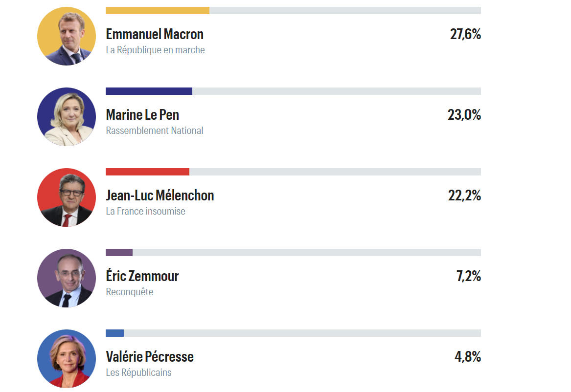This screenshot has width=571, height=392.
Task: Click Emmanuel Macron's circular portrait
Action: (x=67, y=36)
